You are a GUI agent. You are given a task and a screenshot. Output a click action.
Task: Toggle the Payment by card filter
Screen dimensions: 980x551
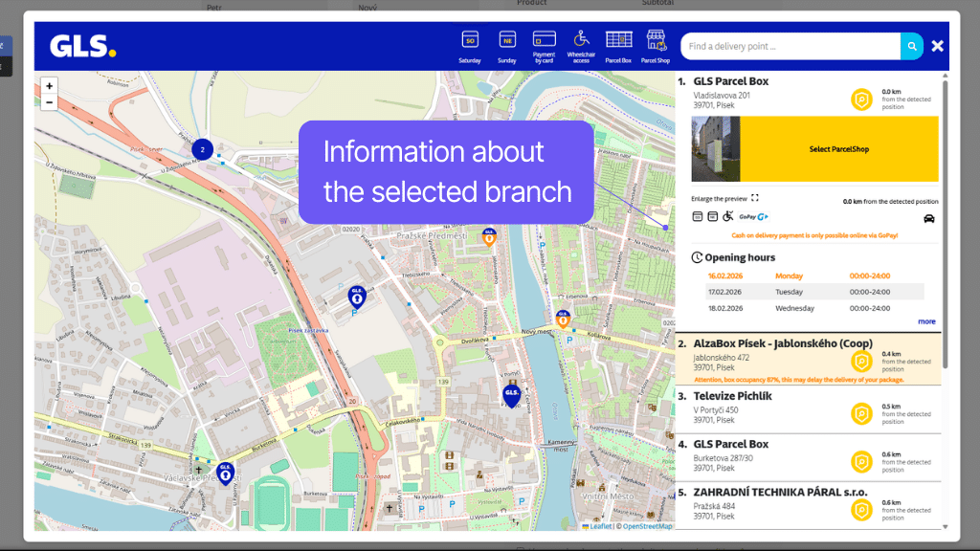[544, 47]
